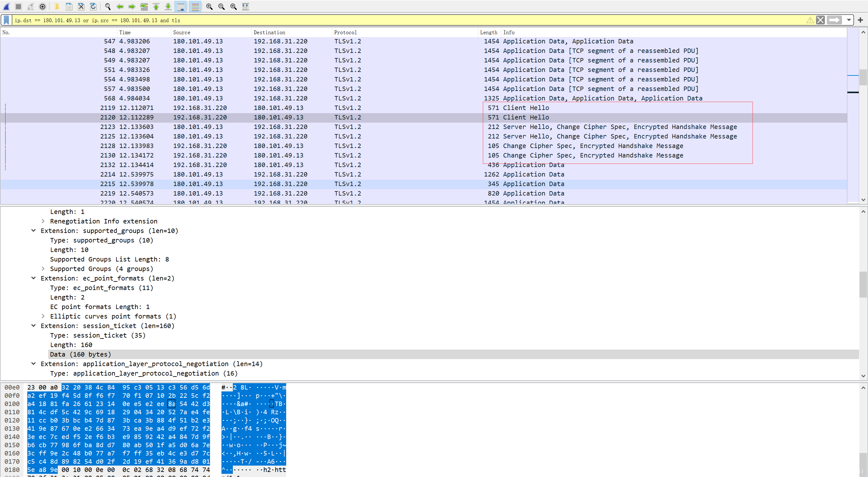Apply the display filter arrow button
This screenshot has height=477, width=868.
point(834,20)
